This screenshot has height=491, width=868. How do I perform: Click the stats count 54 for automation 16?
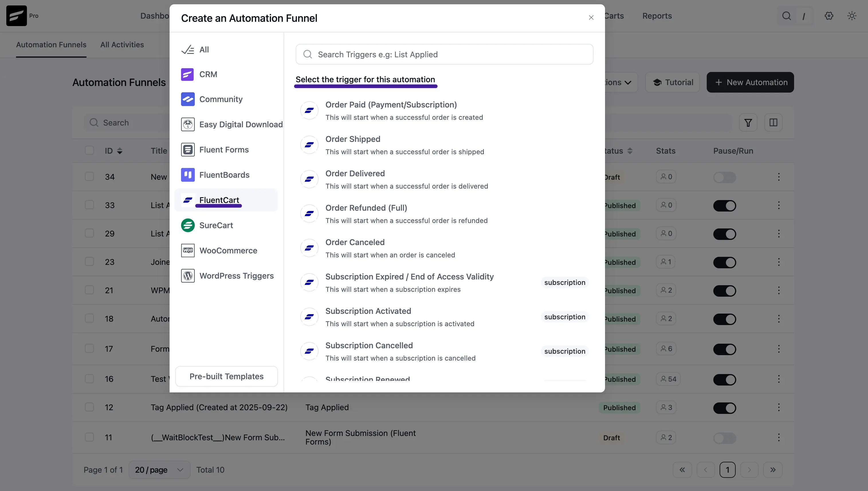669,379
